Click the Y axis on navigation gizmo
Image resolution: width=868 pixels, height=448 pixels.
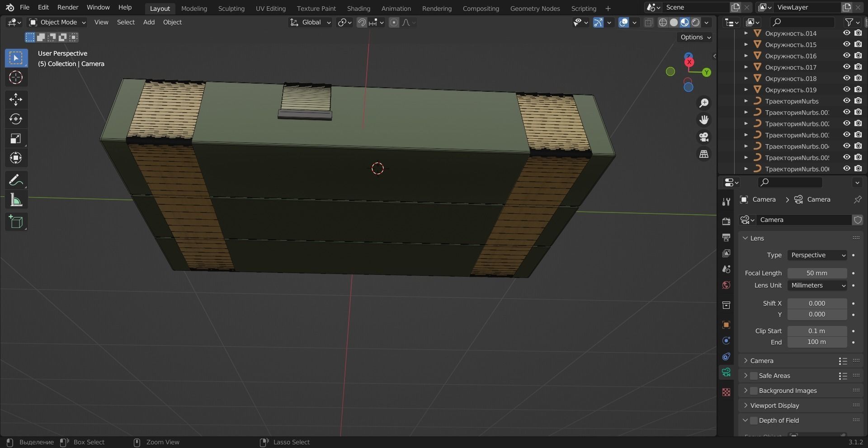point(706,72)
